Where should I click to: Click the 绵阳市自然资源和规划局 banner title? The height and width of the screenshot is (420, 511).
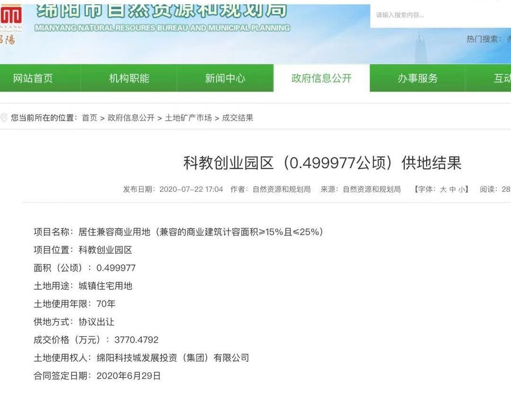[x=161, y=10]
